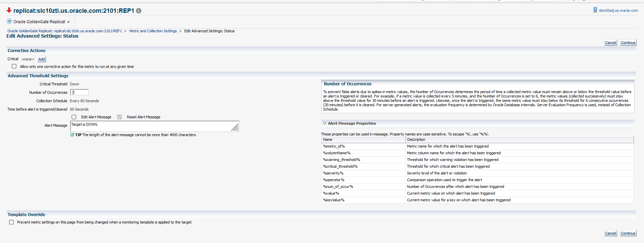Screen dimensions: 644x243
Task: Open the Oracle GoldenGate Replicat REP1 breadcrumb link
Action: point(64,31)
